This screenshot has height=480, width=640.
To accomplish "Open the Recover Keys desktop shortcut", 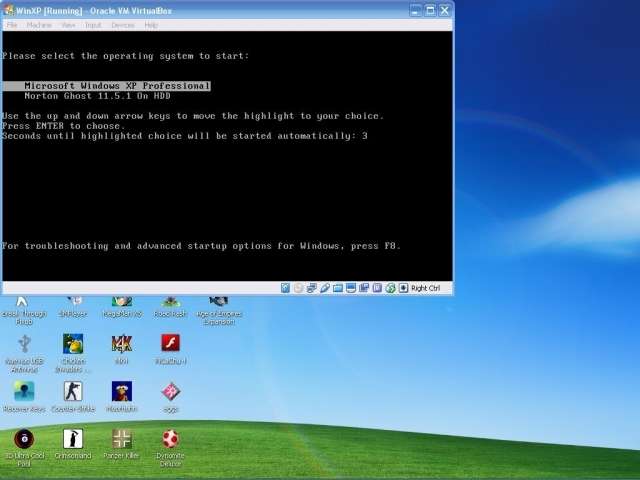I will tap(24, 392).
